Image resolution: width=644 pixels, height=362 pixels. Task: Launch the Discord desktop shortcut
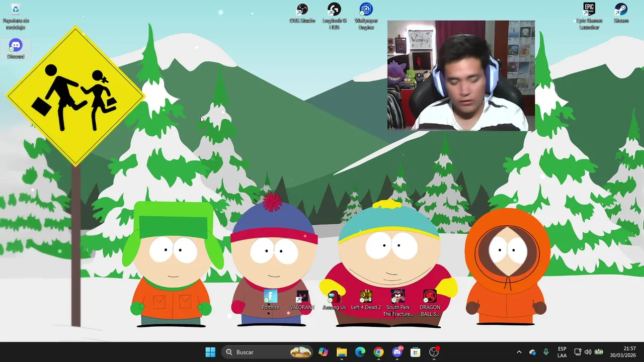click(16, 49)
